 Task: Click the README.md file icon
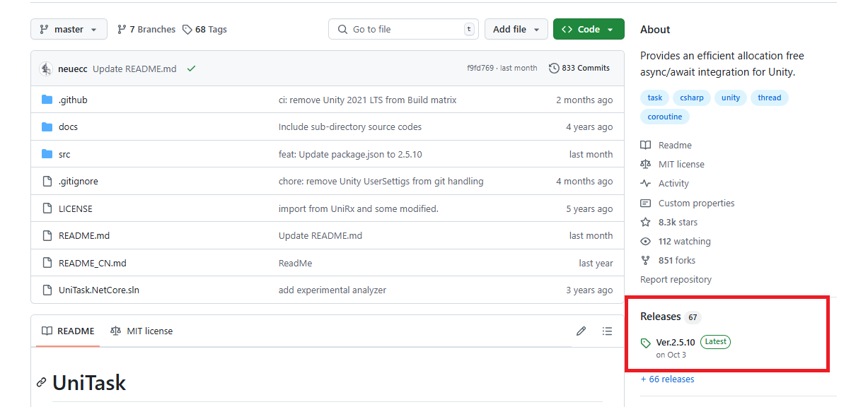[x=47, y=235]
